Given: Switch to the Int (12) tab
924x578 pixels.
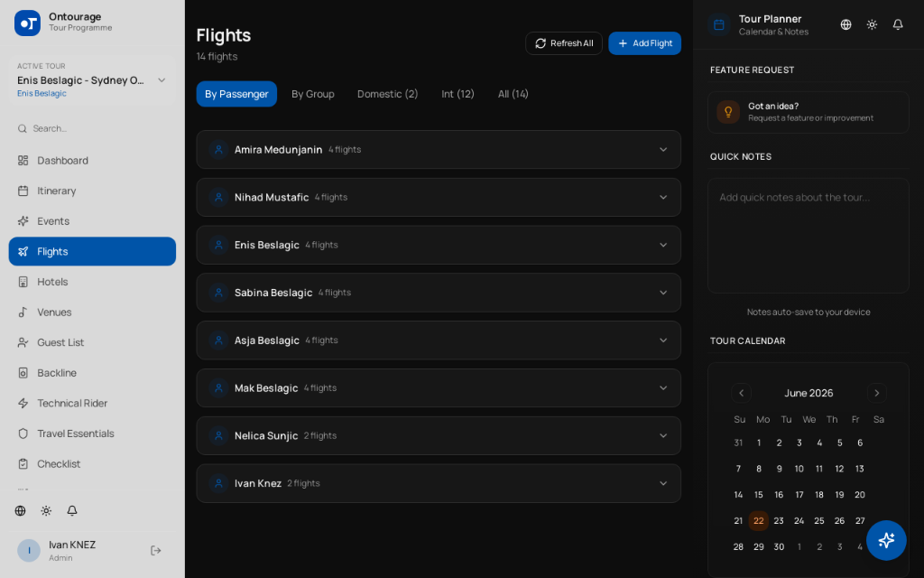Looking at the screenshot, I should tap(457, 94).
